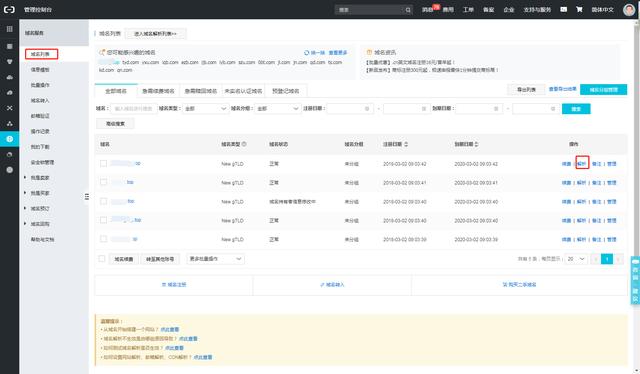Open the user avatar in top right

point(629,9)
